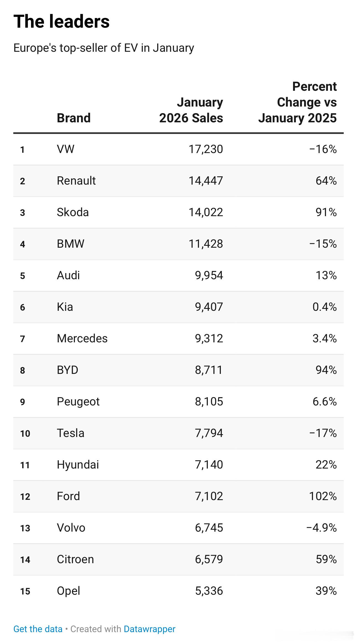This screenshot has width=357, height=644.
Task: Select the VW brand cell
Action: (x=66, y=149)
